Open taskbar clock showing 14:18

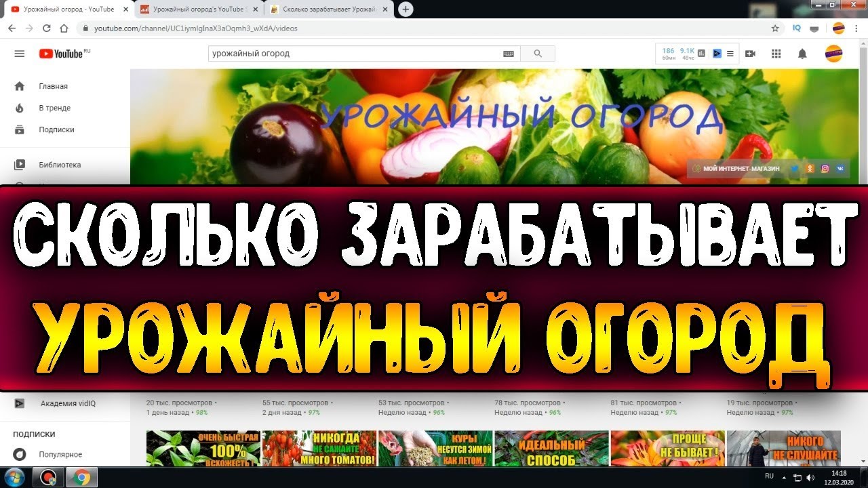pyautogui.click(x=839, y=477)
